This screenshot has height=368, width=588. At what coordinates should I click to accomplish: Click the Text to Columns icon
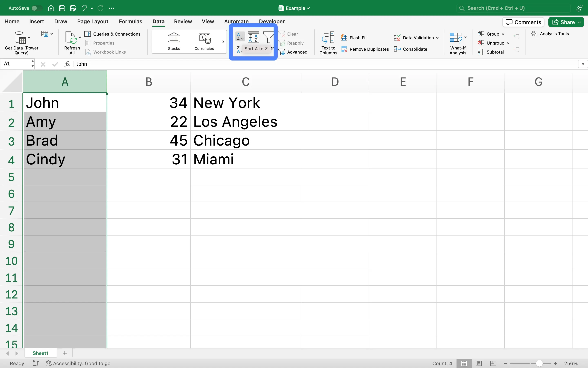(328, 38)
